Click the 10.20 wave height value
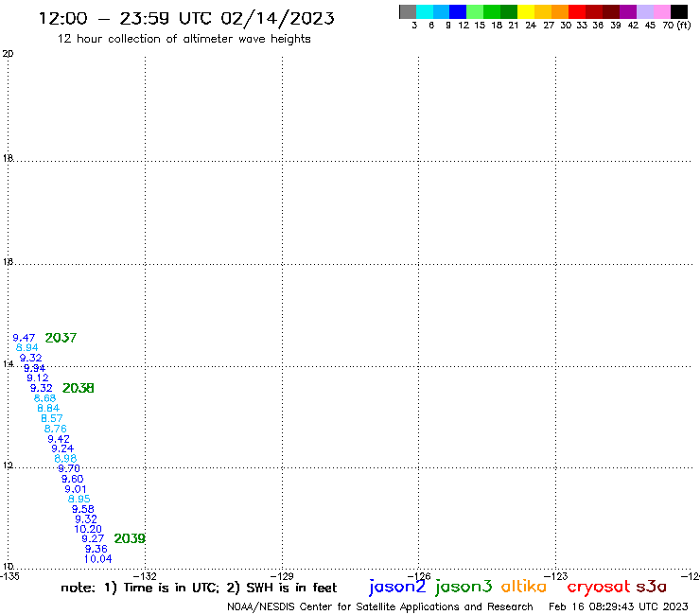700x615 pixels. (x=88, y=529)
